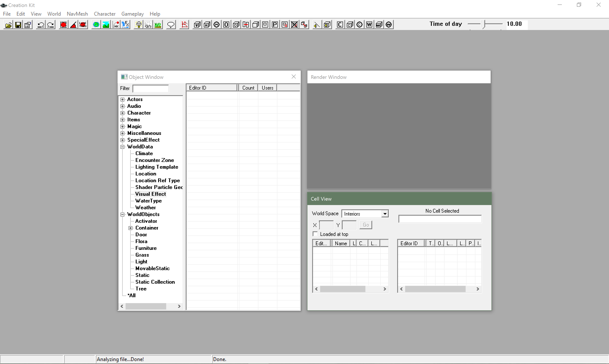Toggle grass display icon in toolbar
The image size is (609, 364).
(158, 25)
